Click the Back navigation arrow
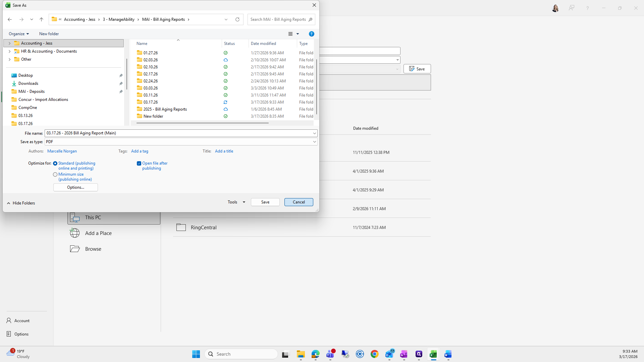Image resolution: width=644 pixels, height=362 pixels. tap(10, 19)
